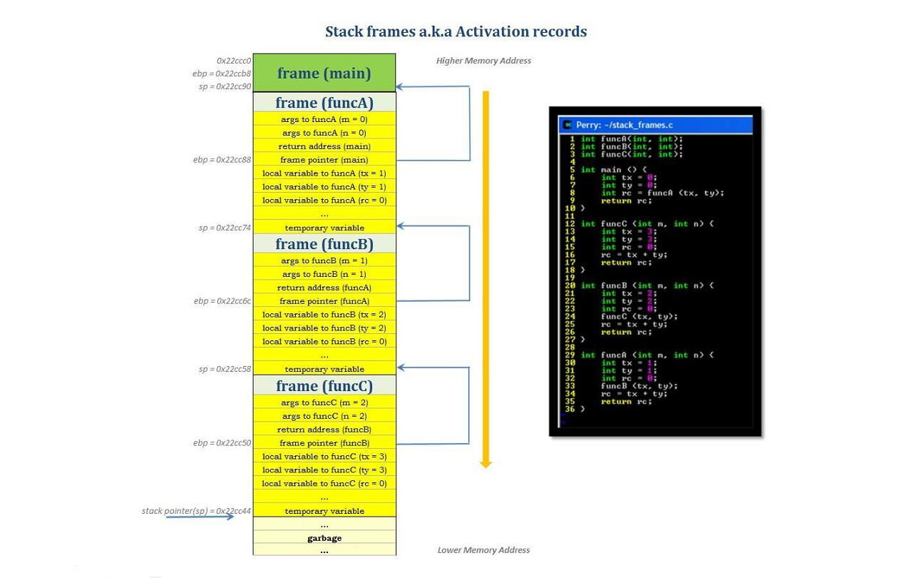This screenshot has height=578, width=924.
Task: Click row 'local variable to funcB (rc = 0)'
Action: [324, 342]
